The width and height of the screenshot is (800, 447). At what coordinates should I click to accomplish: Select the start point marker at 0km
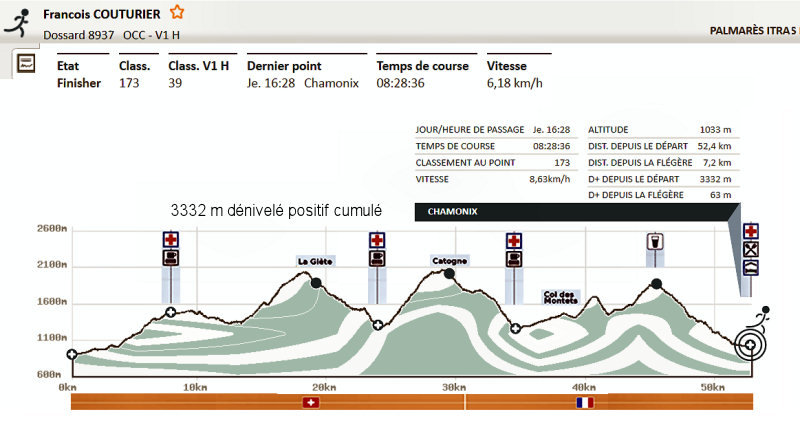(x=72, y=354)
